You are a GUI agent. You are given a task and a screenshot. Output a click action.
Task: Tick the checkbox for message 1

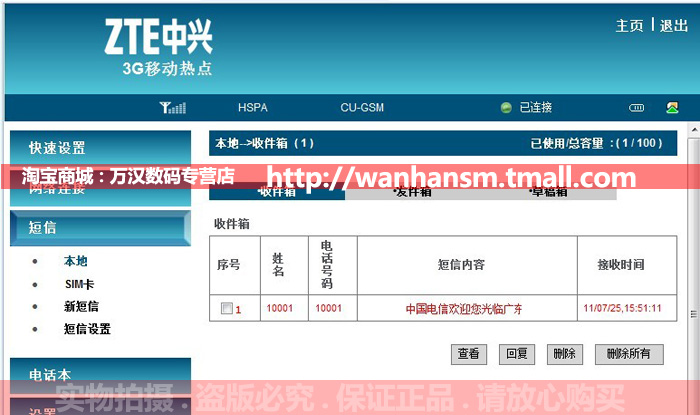(227, 308)
